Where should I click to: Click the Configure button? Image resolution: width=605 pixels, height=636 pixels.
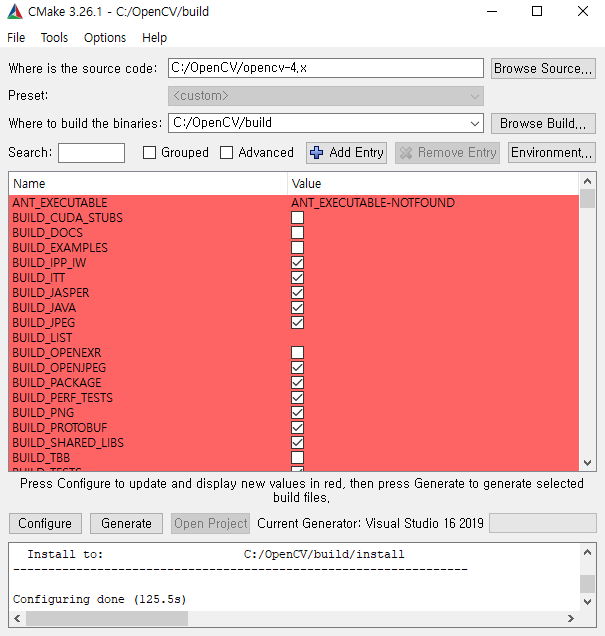click(x=45, y=523)
